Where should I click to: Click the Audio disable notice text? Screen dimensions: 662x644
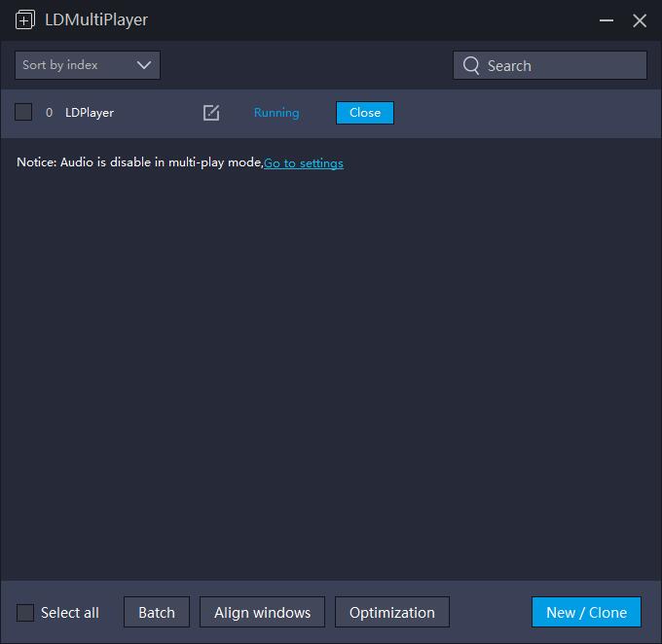pyautogui.click(x=140, y=162)
